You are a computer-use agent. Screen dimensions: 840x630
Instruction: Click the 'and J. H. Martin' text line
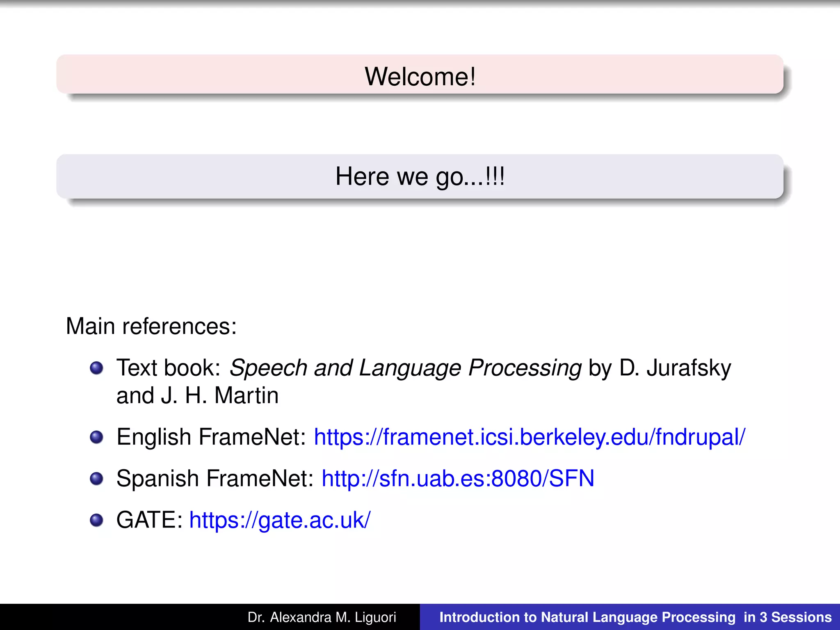pos(197,396)
